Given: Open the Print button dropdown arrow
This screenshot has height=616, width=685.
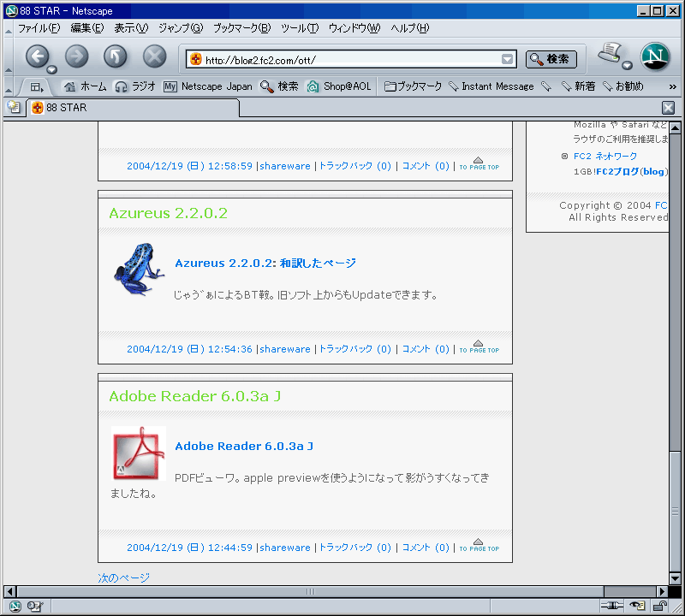Looking at the screenshot, I should (627, 66).
